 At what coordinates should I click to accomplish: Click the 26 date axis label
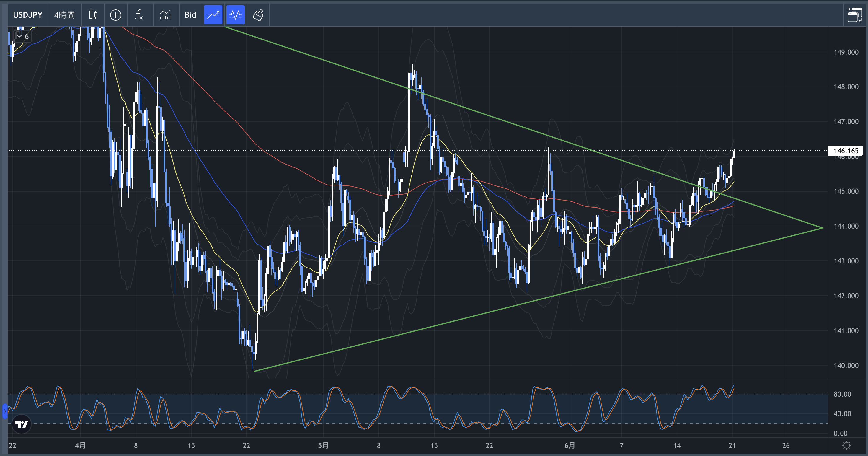click(786, 446)
